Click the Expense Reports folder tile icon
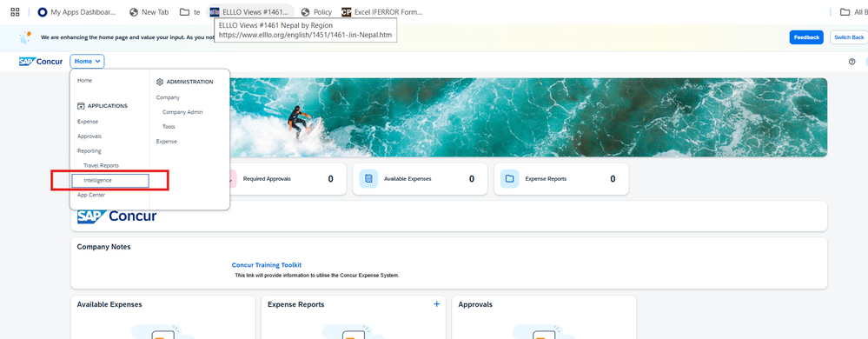 point(510,179)
